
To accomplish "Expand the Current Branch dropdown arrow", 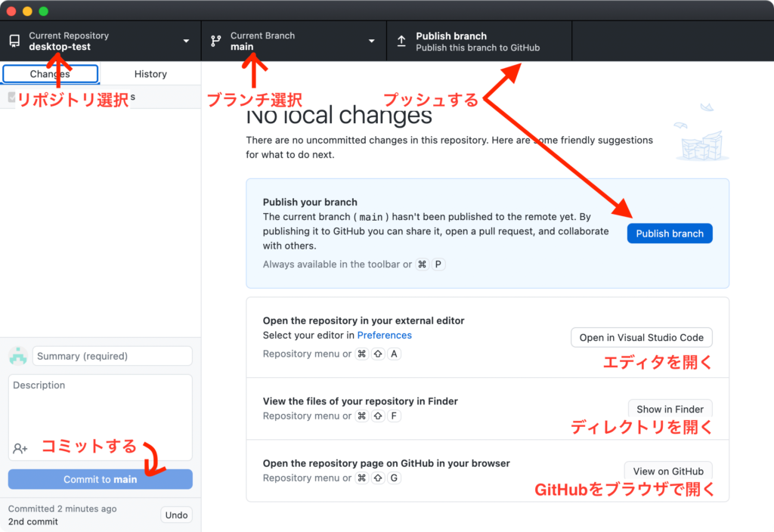I will click(x=372, y=41).
